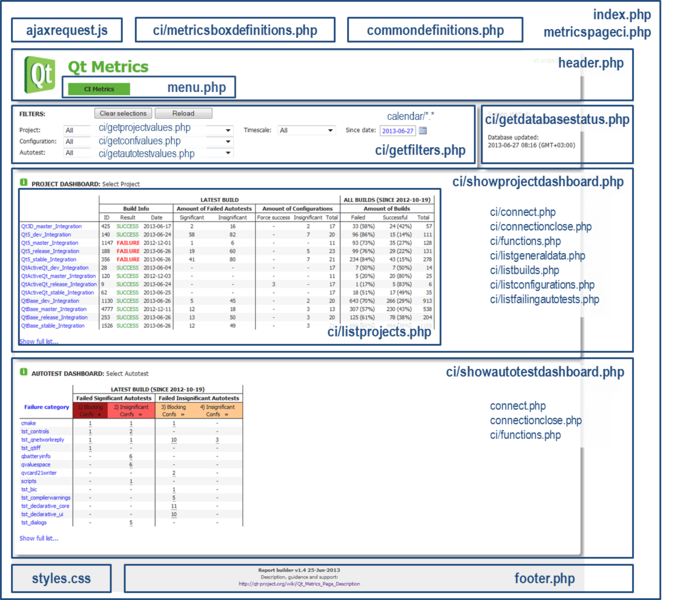Image resolution: width=674 pixels, height=600 pixels.
Task: Open the calendar picker beside Since date
Action: (x=422, y=130)
